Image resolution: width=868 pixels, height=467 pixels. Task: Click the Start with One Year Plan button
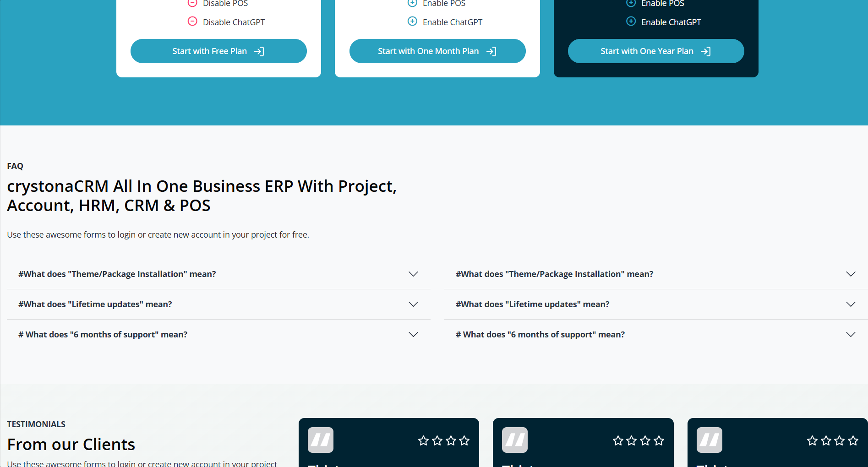pyautogui.click(x=655, y=51)
